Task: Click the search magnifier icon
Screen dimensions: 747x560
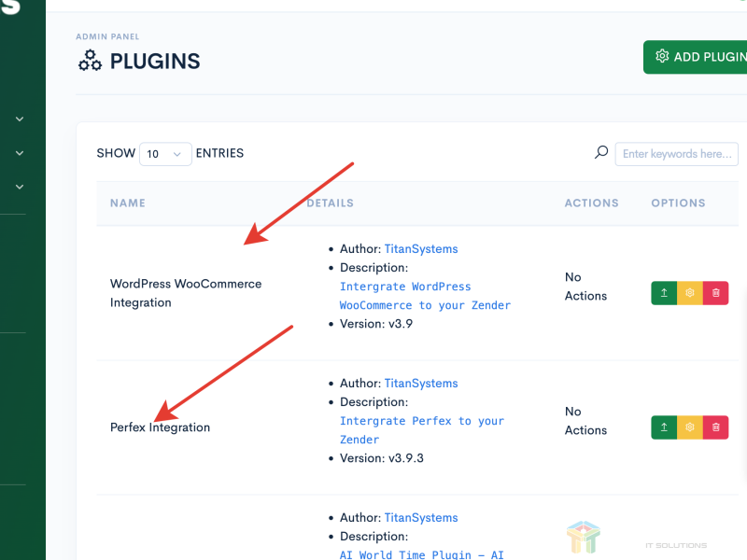Action: click(601, 153)
